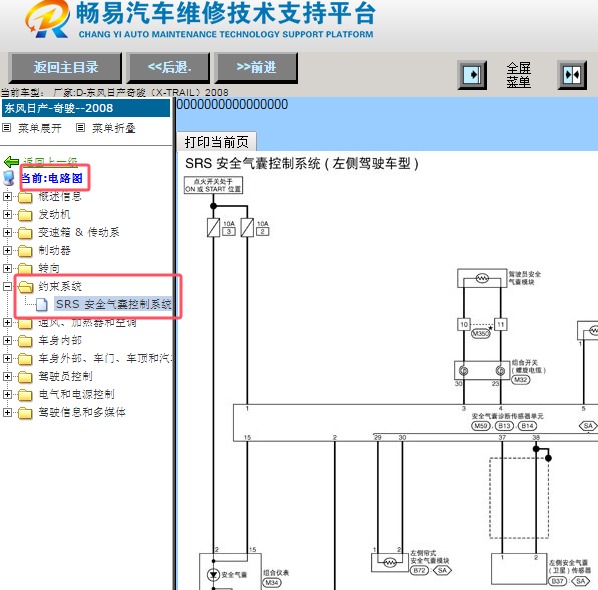The width and height of the screenshot is (598, 590).
Task: Expand the 转向 folder
Action: tap(7, 268)
